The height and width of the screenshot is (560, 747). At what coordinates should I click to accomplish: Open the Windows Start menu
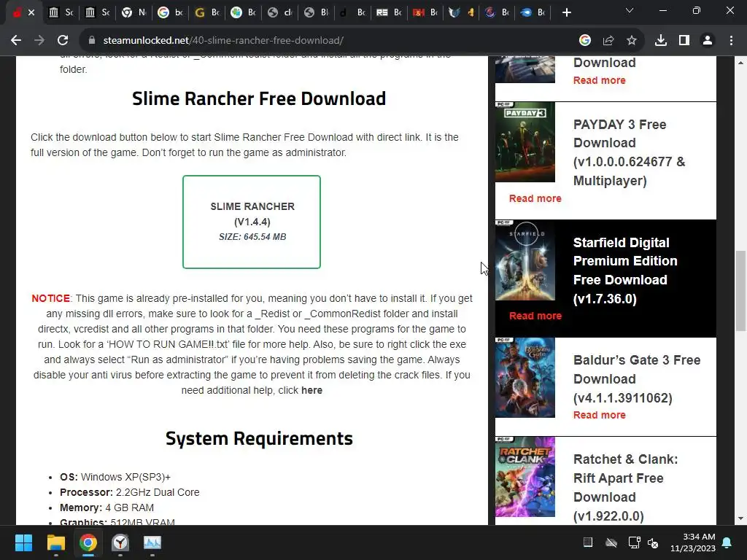[23, 542]
